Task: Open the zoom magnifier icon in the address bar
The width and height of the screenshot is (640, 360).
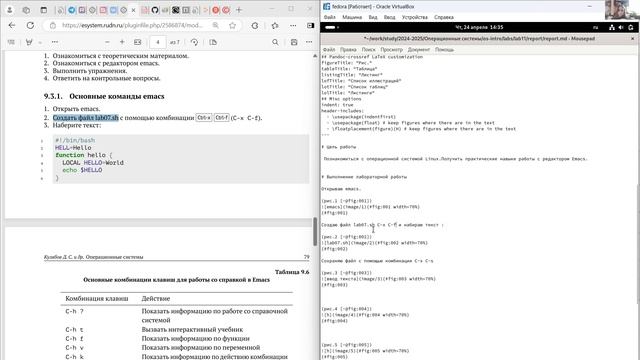Action: point(216,25)
